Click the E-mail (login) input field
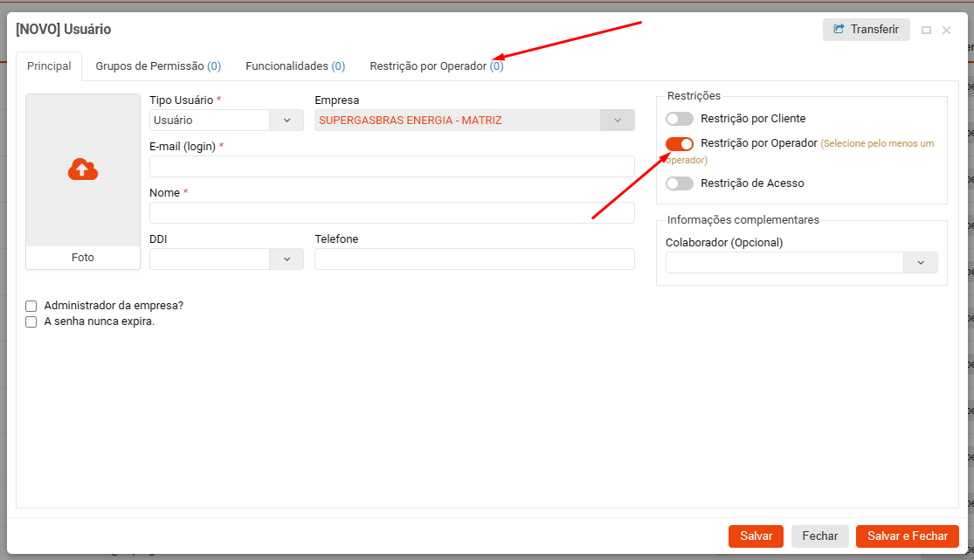This screenshot has height=560, width=974. click(391, 166)
